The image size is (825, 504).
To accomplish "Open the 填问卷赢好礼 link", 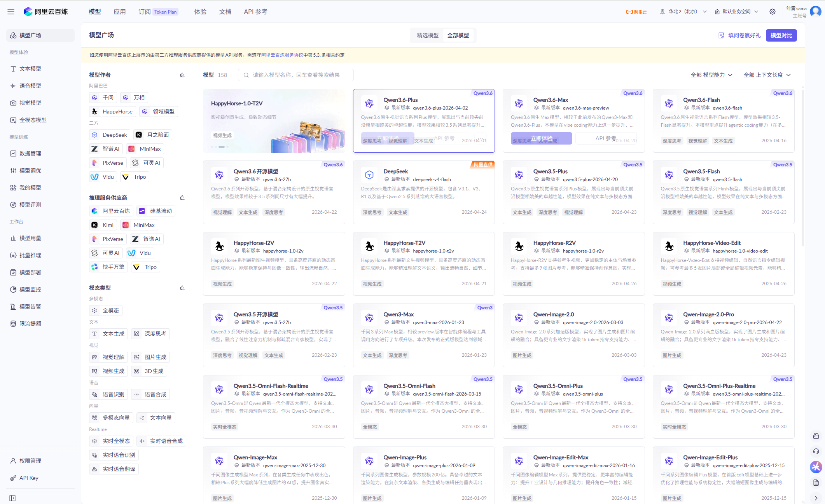I will pos(739,35).
